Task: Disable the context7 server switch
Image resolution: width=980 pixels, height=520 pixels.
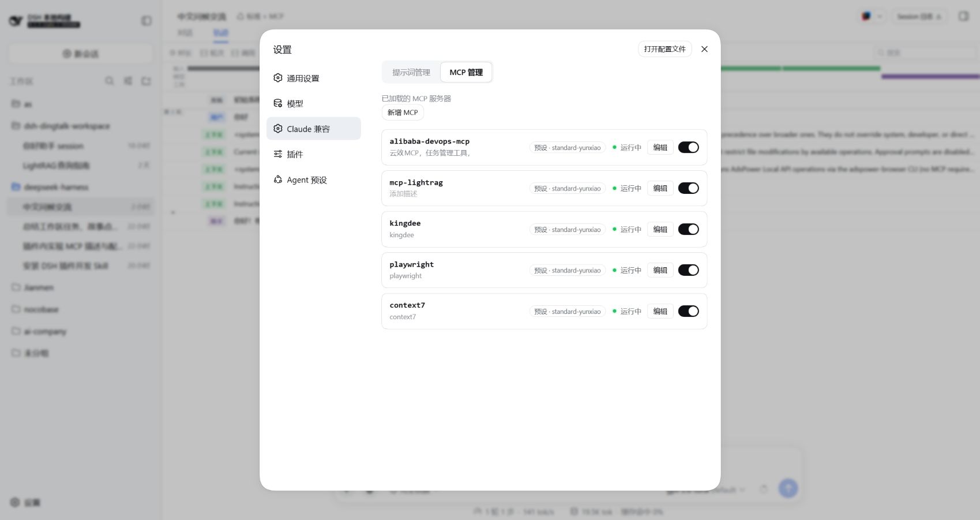Action: pyautogui.click(x=688, y=311)
